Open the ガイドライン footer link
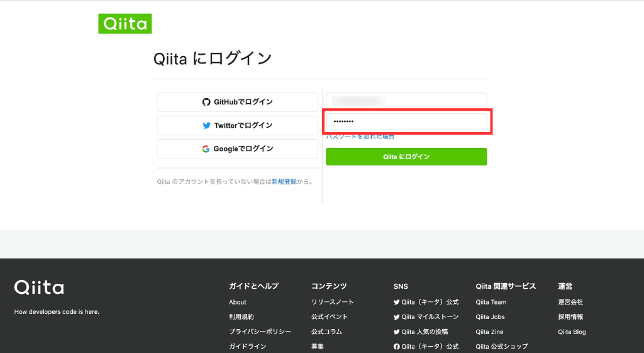 [x=247, y=347]
